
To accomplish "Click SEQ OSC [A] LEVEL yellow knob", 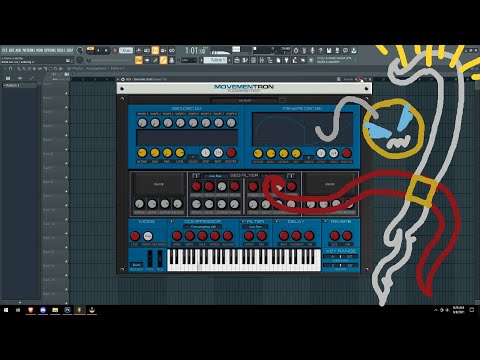I will click(x=180, y=153).
